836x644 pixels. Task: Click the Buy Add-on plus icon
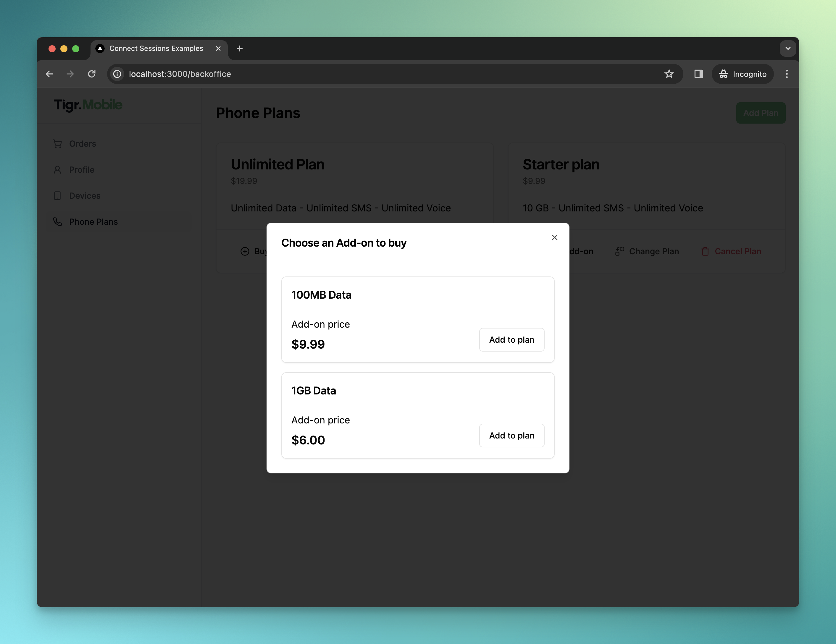click(x=244, y=251)
